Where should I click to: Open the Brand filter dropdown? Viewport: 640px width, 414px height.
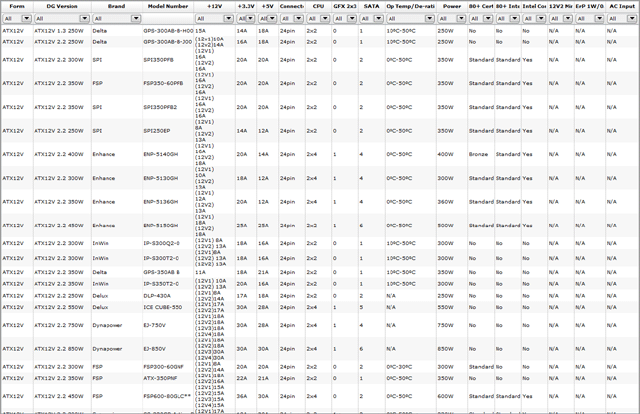point(117,18)
